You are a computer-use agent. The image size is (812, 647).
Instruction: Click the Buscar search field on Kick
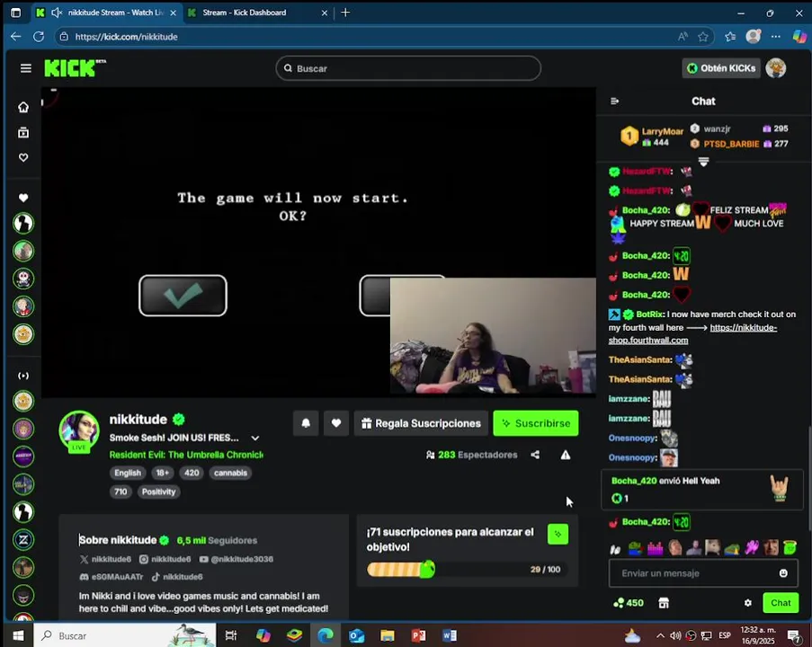pos(408,68)
